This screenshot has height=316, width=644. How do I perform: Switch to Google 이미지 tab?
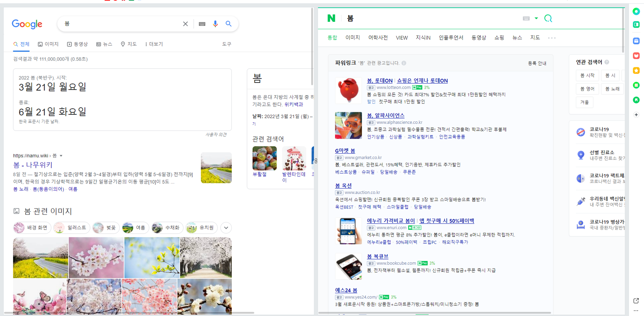pyautogui.click(x=48, y=44)
